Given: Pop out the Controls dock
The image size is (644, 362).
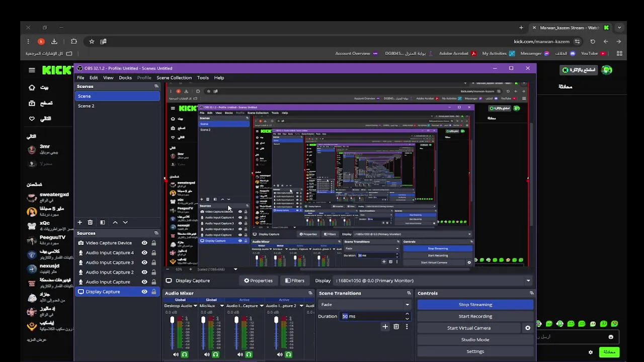Looking at the screenshot, I should (531, 293).
